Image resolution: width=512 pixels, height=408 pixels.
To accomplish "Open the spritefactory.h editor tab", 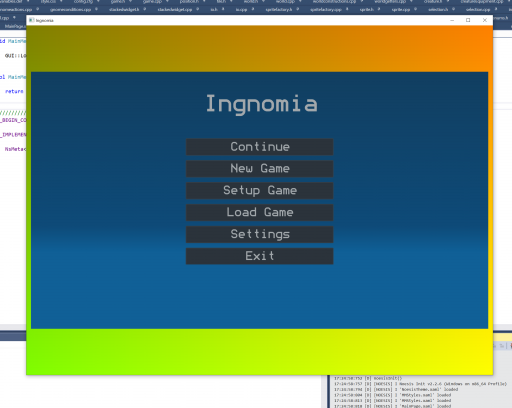I will click(x=279, y=9).
